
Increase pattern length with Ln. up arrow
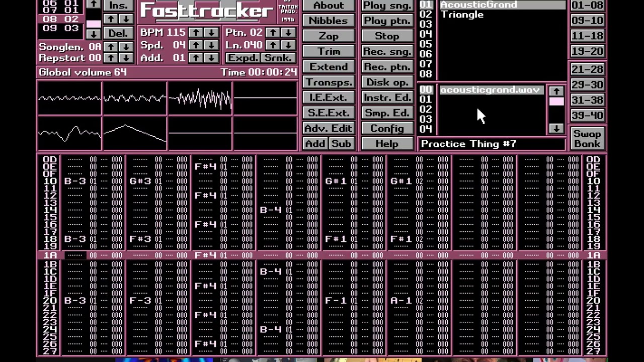tap(272, 45)
